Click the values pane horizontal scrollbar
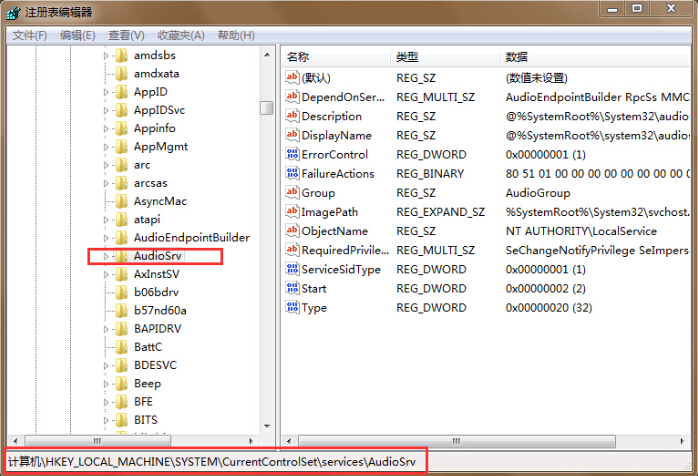Image resolution: width=698 pixels, height=476 pixels. pyautogui.click(x=480, y=441)
